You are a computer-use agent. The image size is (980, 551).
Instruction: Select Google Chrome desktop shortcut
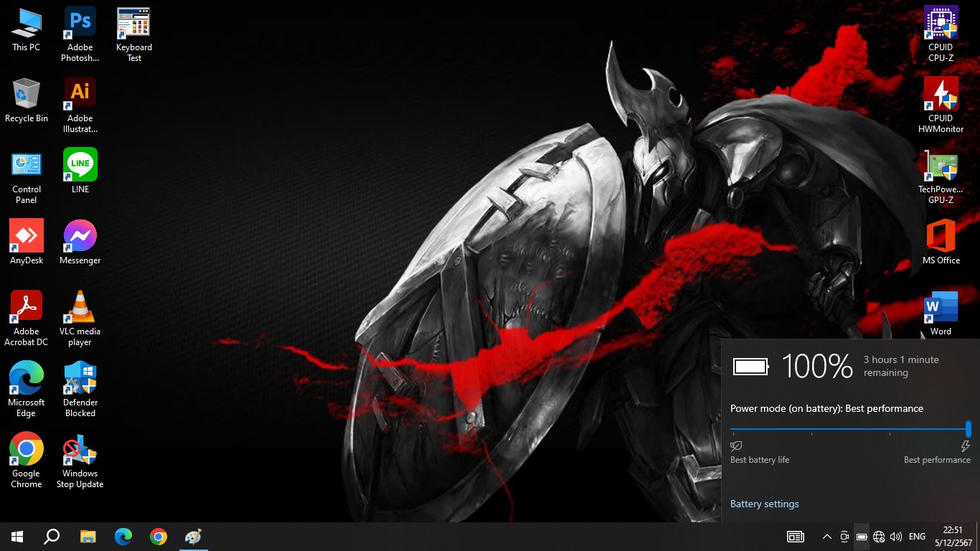[27, 461]
